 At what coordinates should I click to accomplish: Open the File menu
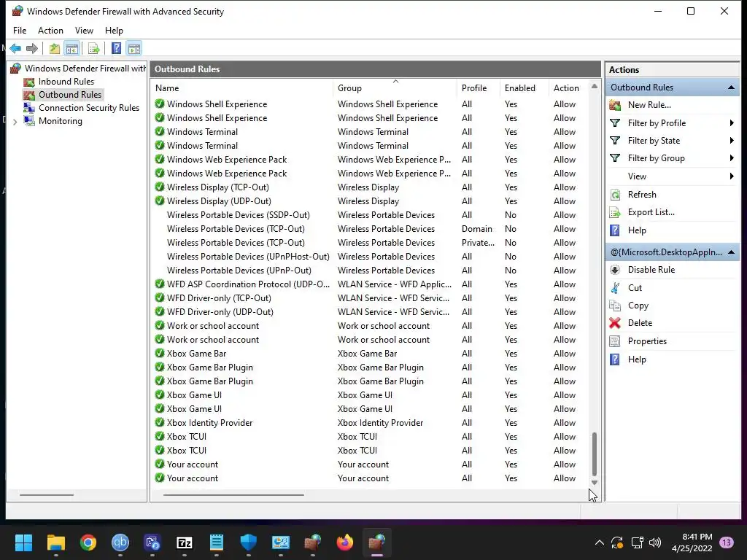click(20, 31)
